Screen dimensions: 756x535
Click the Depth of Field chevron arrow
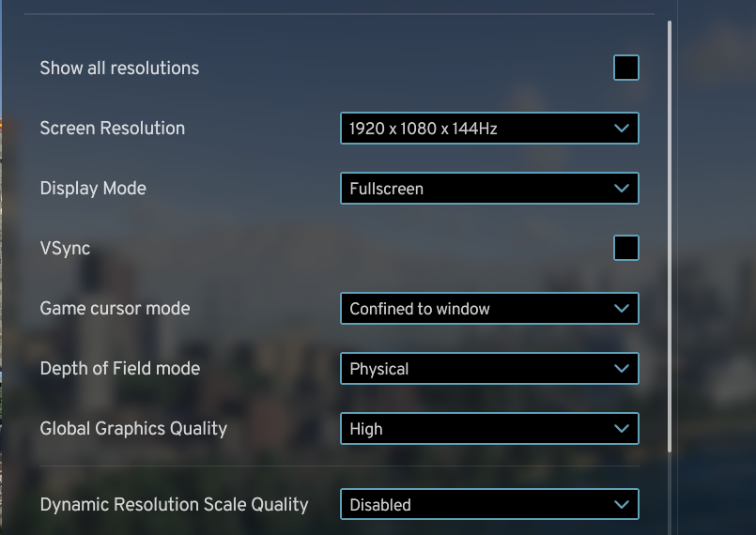(x=621, y=369)
